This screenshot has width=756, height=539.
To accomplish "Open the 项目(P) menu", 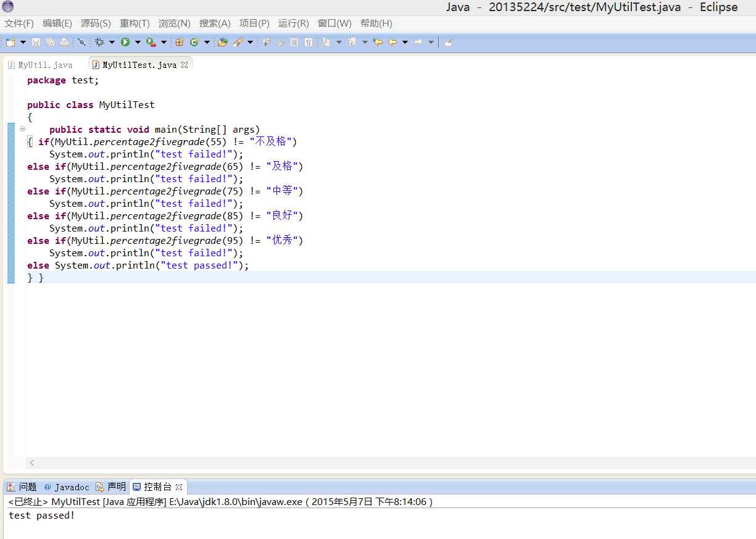I will coord(254,23).
